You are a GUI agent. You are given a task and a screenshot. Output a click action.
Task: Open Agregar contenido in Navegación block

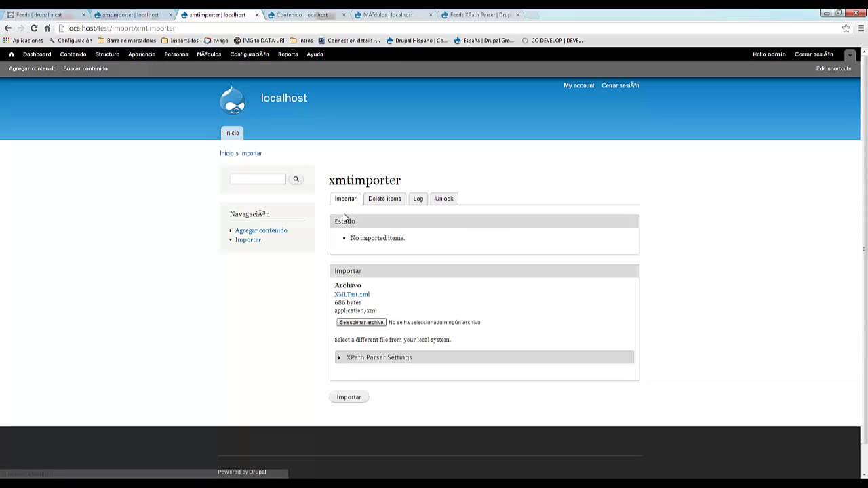[x=261, y=230]
